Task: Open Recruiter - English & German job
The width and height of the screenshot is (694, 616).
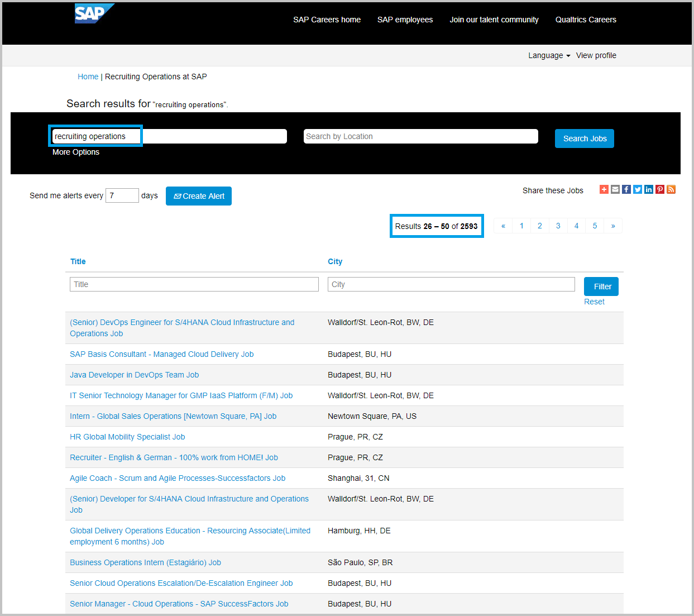Action: pos(174,457)
